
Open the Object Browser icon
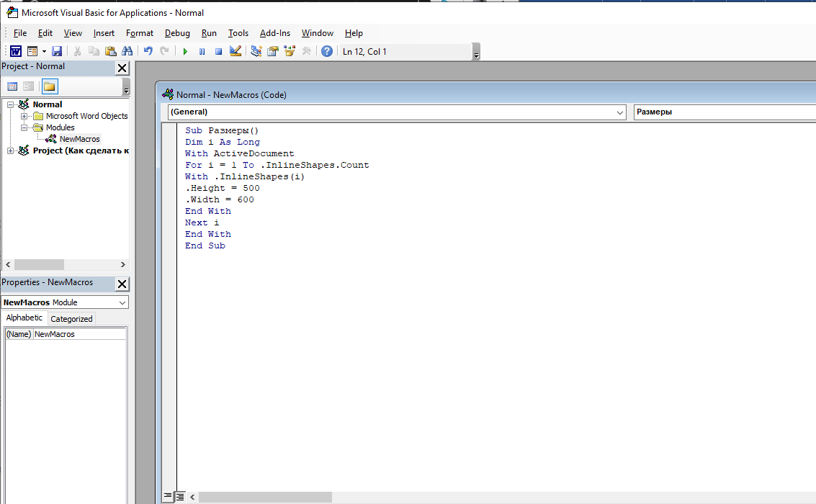[x=290, y=51]
